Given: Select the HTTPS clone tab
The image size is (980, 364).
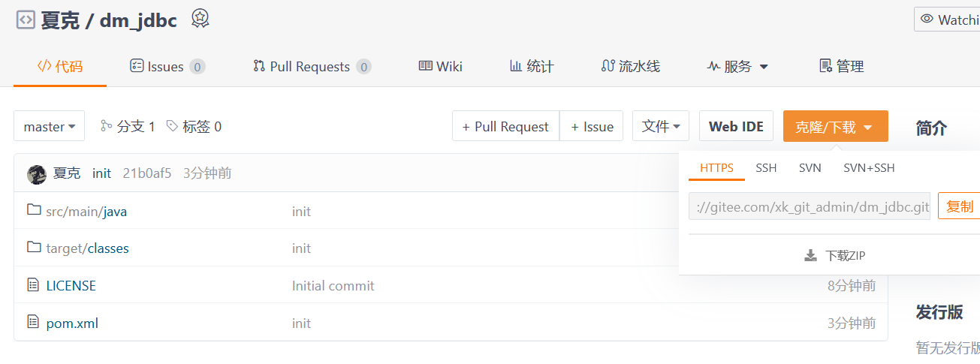Looking at the screenshot, I should tap(716, 167).
